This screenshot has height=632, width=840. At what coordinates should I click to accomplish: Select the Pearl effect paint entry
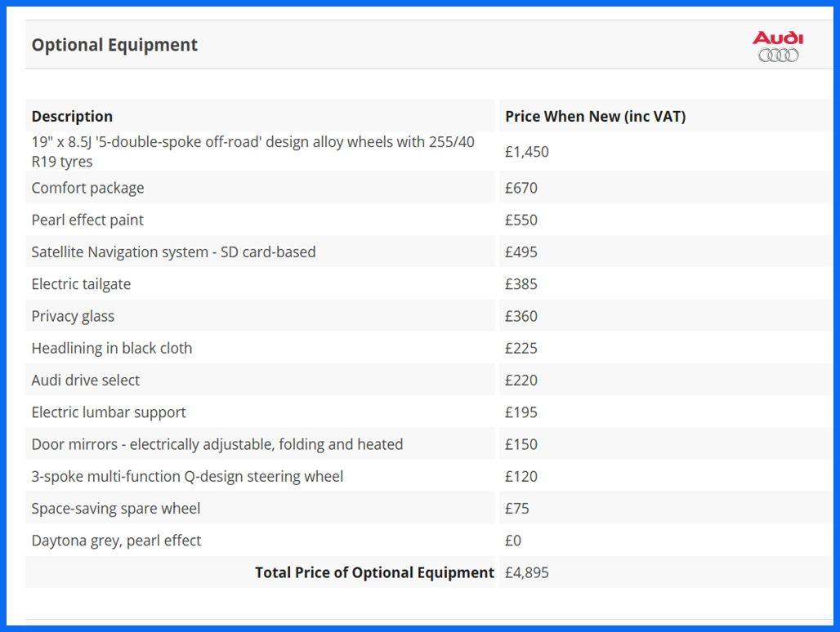(x=87, y=220)
